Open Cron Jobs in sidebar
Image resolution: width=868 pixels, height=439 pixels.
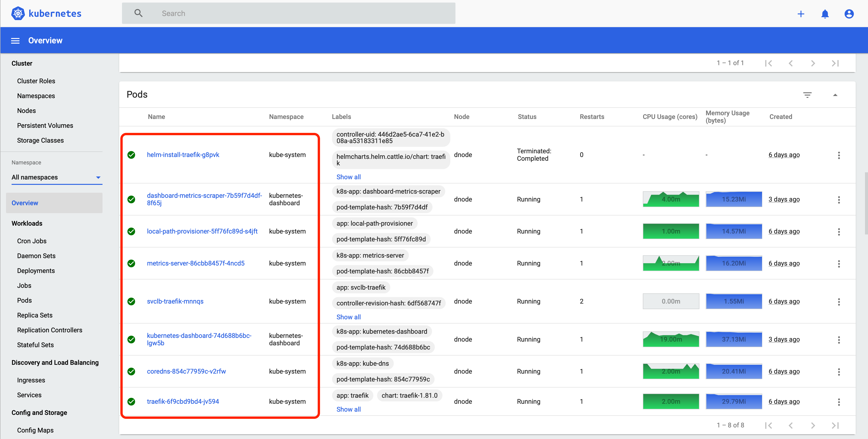(x=32, y=241)
